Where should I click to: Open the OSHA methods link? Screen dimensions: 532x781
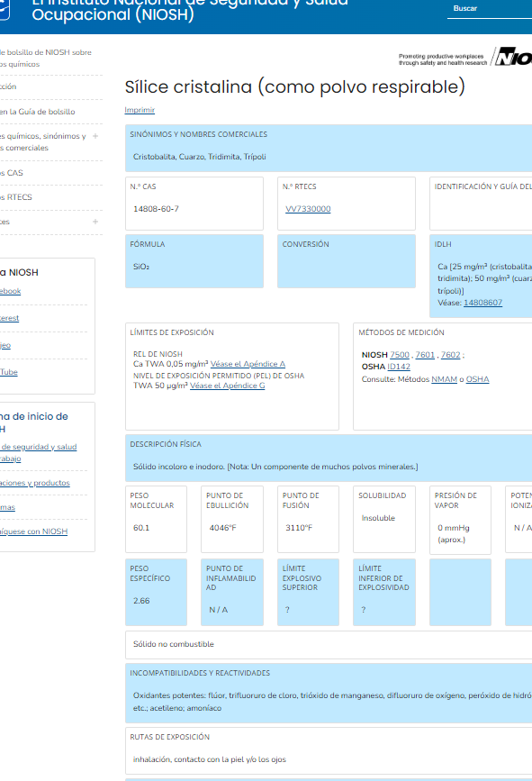477,379
